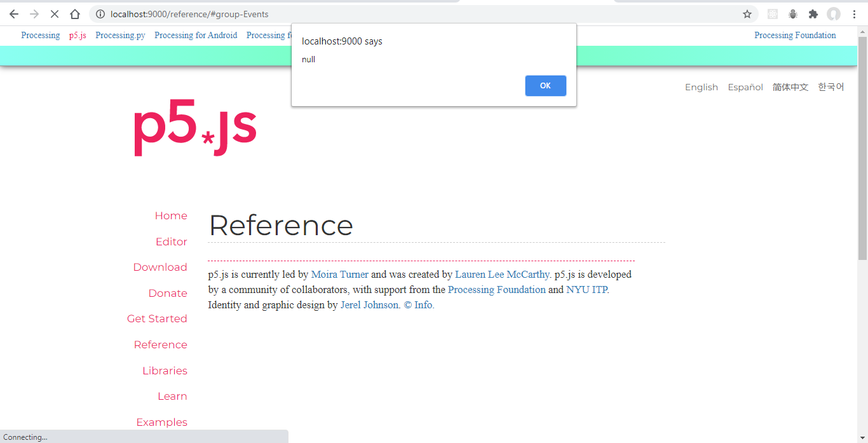Stop page loading with the X icon
Screen dimensions: 868x443
click(55, 14)
